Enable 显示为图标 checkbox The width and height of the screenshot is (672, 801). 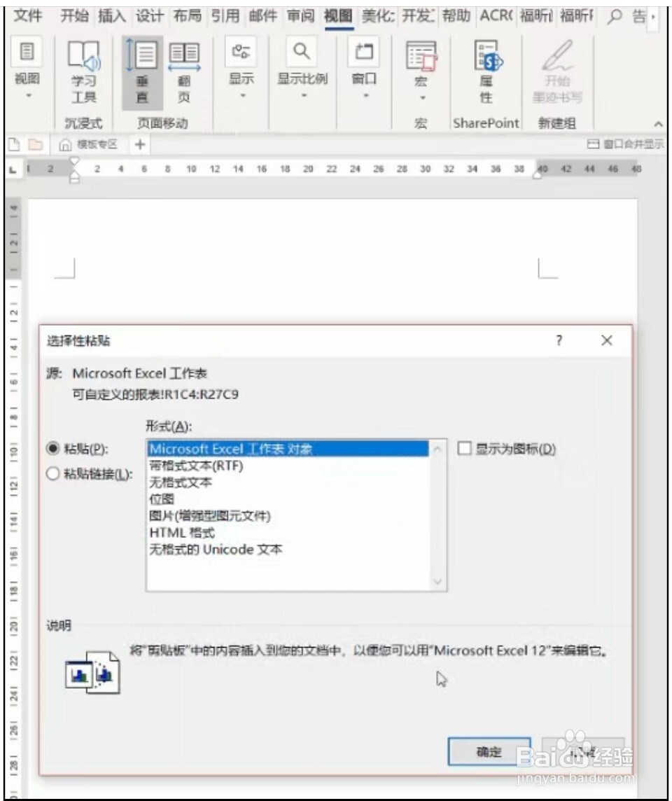tap(463, 449)
